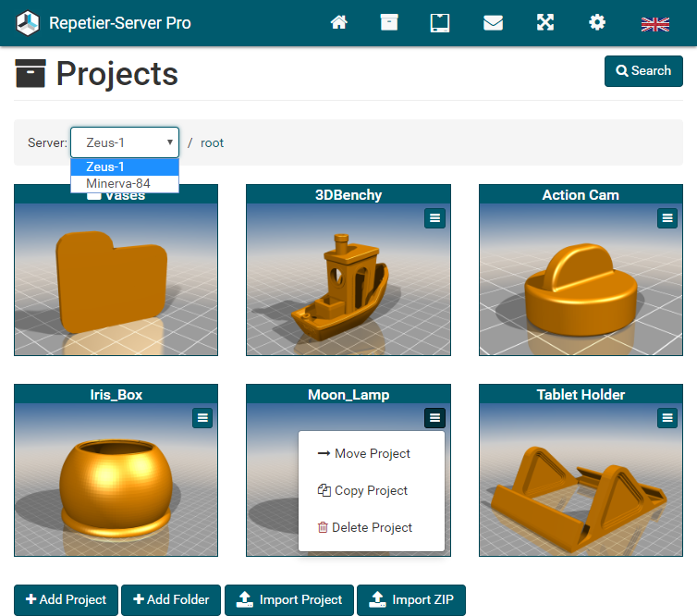Image resolution: width=697 pixels, height=616 pixels.
Task: Click the root breadcrumb link
Action: click(x=212, y=142)
